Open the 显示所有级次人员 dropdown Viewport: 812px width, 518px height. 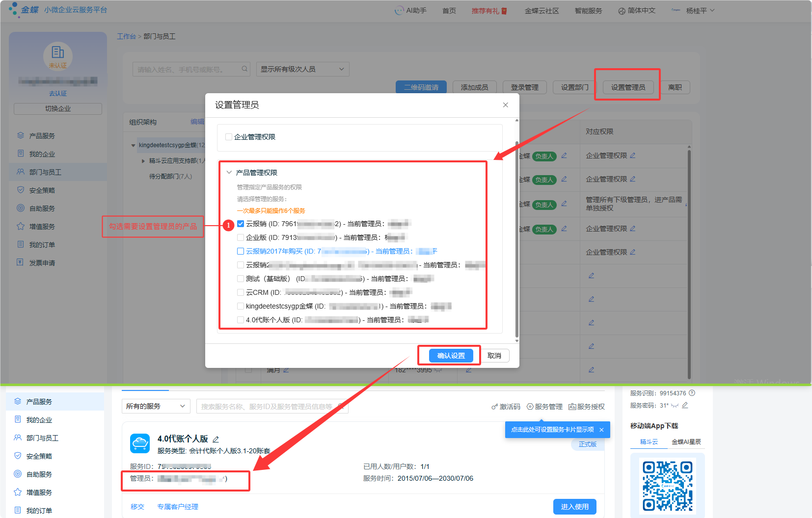[x=302, y=69]
